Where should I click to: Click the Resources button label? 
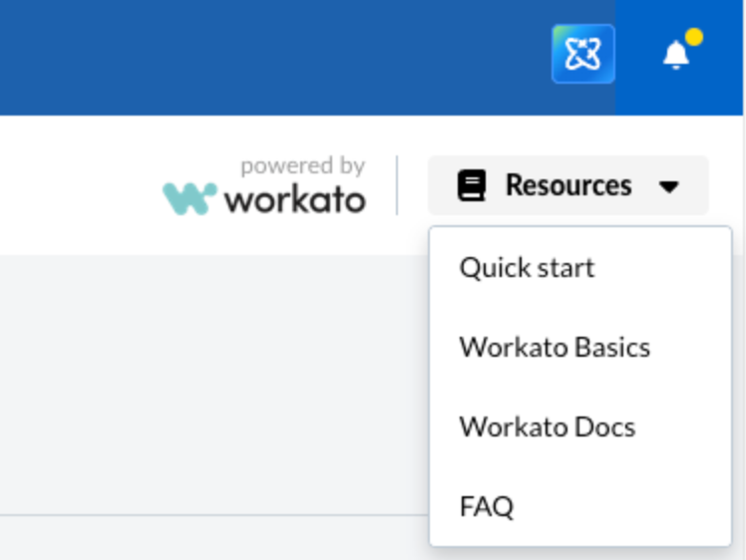(568, 185)
